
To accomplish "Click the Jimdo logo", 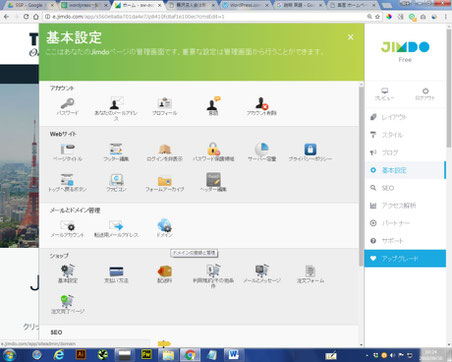I will 405,47.
